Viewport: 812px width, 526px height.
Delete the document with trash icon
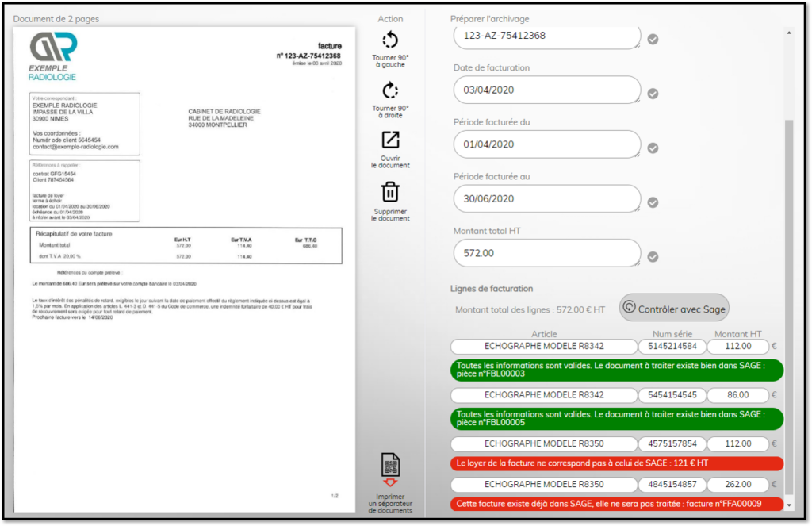pyautogui.click(x=390, y=192)
